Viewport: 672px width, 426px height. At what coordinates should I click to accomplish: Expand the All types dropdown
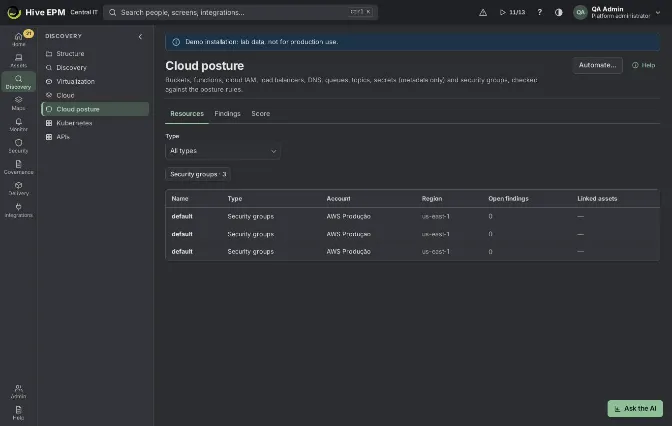pos(223,151)
